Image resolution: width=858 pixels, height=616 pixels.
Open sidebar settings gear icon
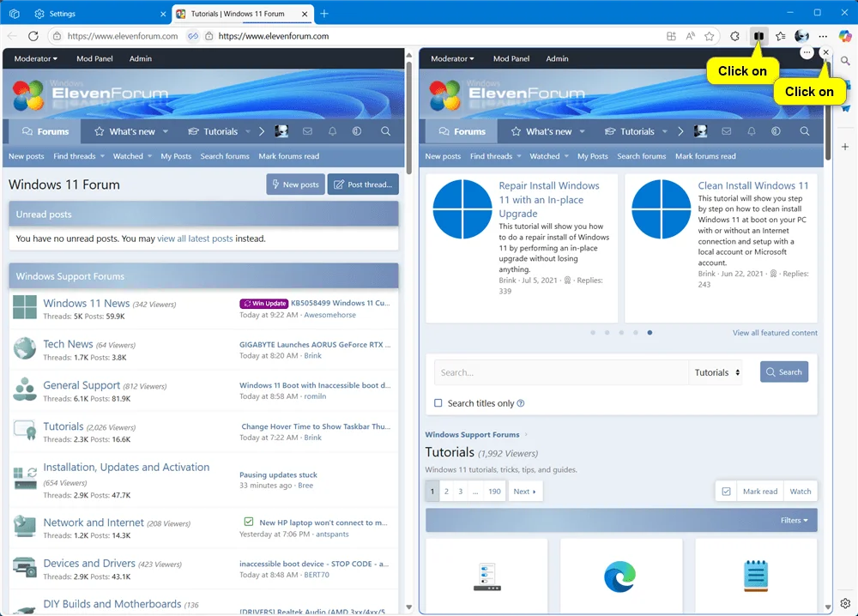(845, 603)
